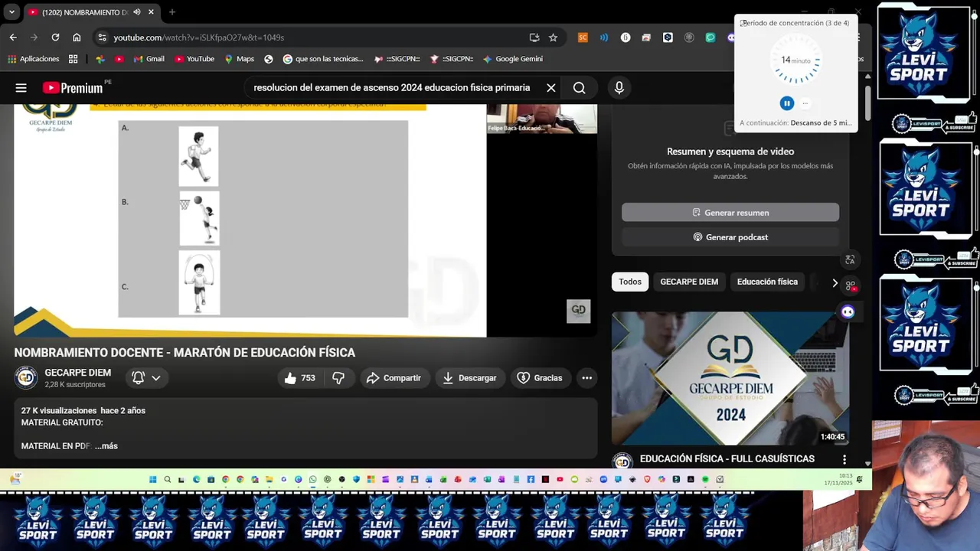Viewport: 980px width, 551px height.
Task: Open the tab groups grid icon in bookmarks bar
Action: [73, 59]
